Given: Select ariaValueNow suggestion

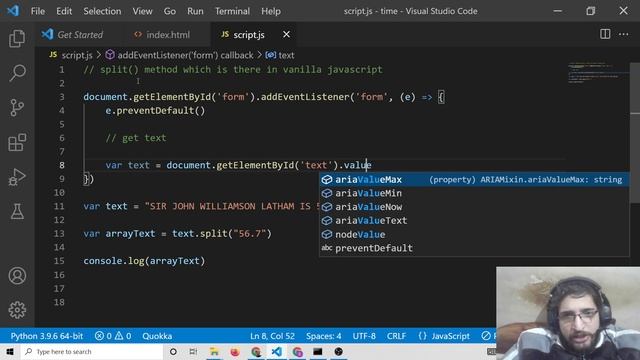Looking at the screenshot, I should [473, 207].
